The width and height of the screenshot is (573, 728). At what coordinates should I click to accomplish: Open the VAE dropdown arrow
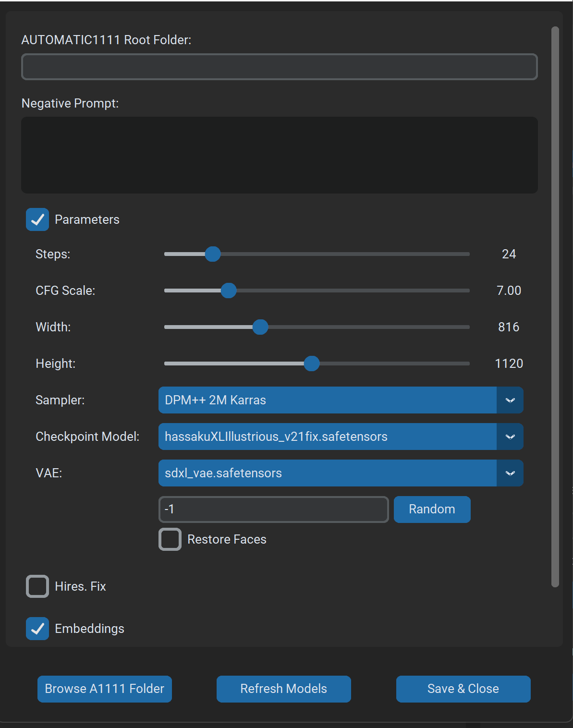point(510,473)
